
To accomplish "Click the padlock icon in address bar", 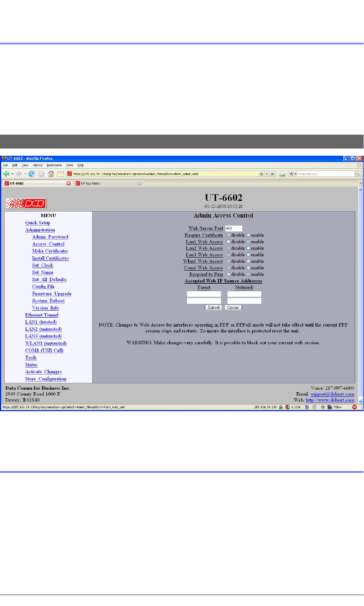I will click(262, 173).
